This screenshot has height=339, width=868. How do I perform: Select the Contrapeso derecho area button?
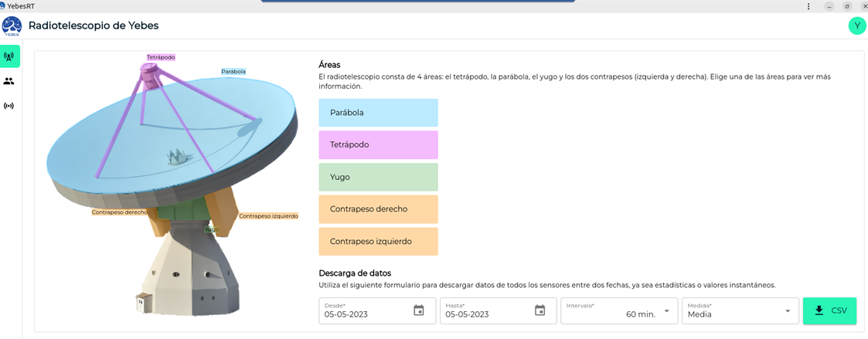click(x=378, y=209)
